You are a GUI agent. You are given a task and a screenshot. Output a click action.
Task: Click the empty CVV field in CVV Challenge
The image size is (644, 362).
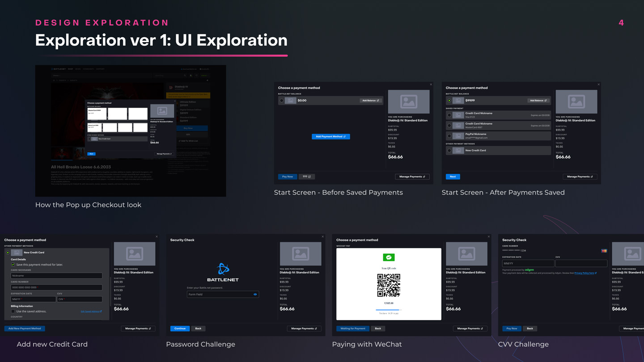581,263
